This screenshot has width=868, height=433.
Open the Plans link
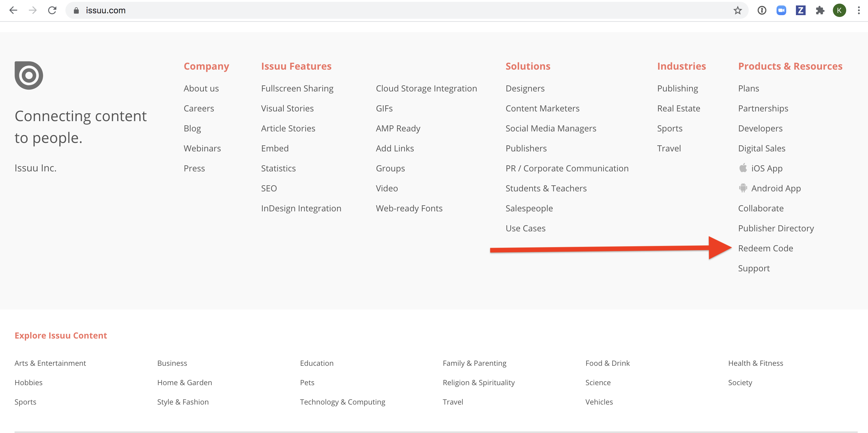pyautogui.click(x=749, y=88)
